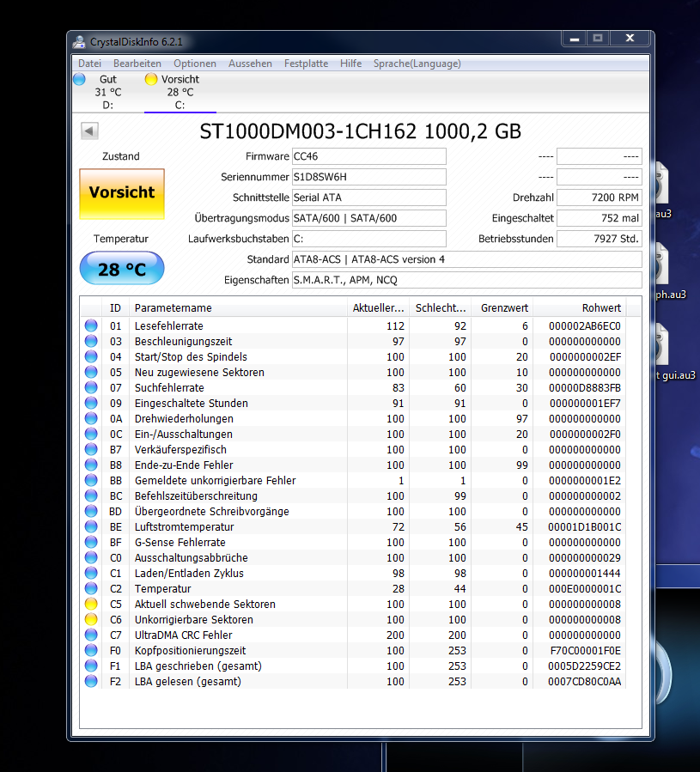Click status orb for Ende-zu-Ende Fehler
The image size is (700, 772).
tap(91, 465)
